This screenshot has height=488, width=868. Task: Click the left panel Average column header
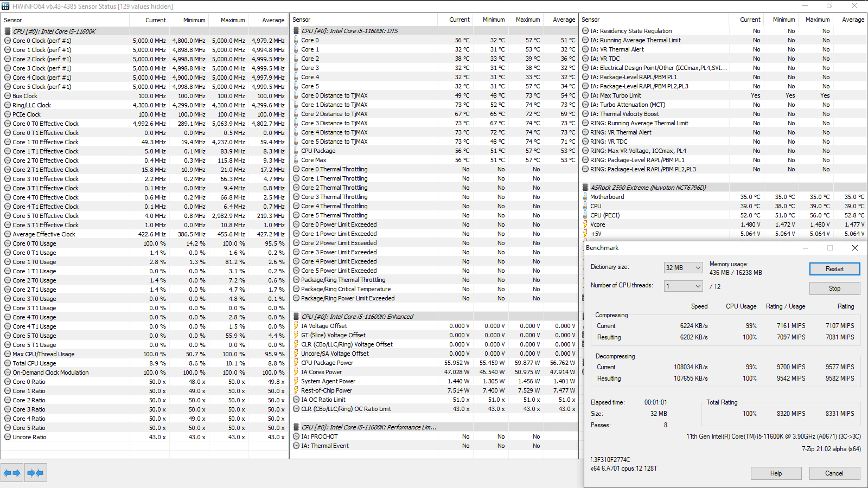(273, 20)
